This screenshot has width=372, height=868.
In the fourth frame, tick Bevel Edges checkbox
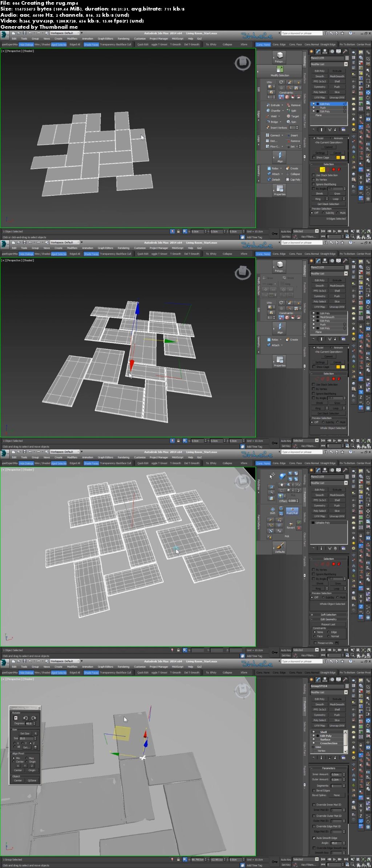click(x=321, y=791)
